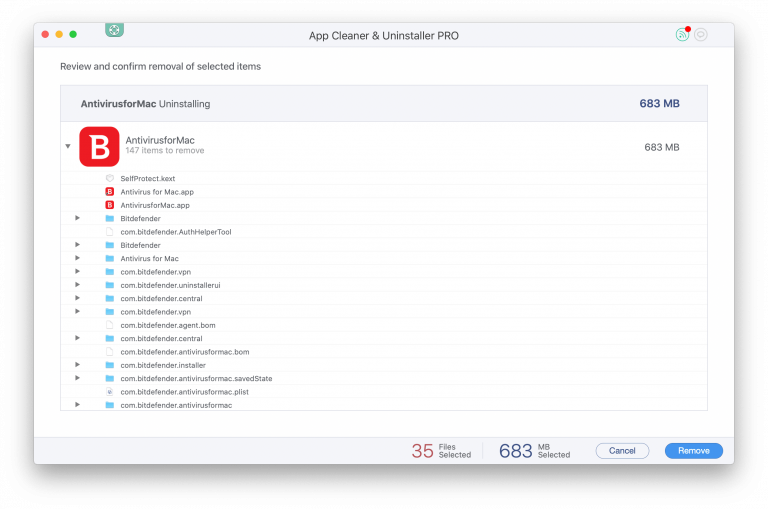Click file icon of com.bitdefender.AuthHelperTool
768x509 pixels.
(110, 232)
